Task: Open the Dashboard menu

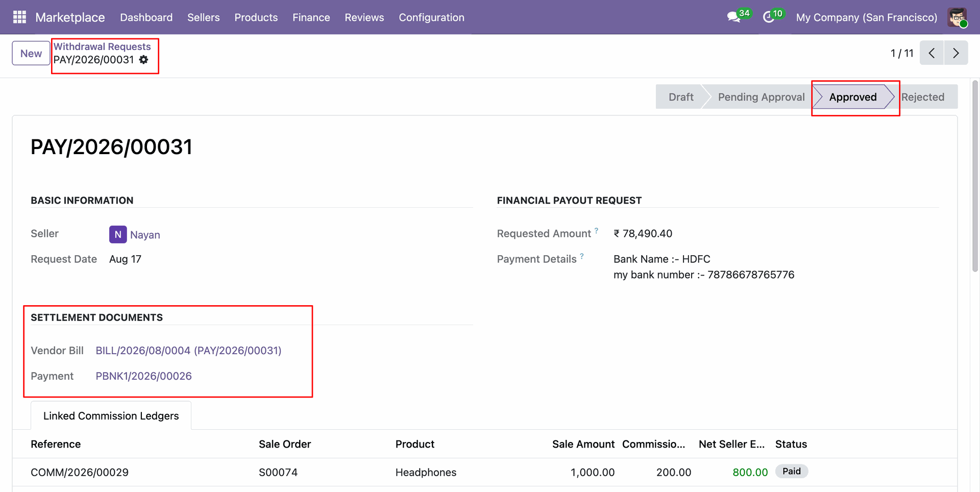Action: click(x=146, y=17)
